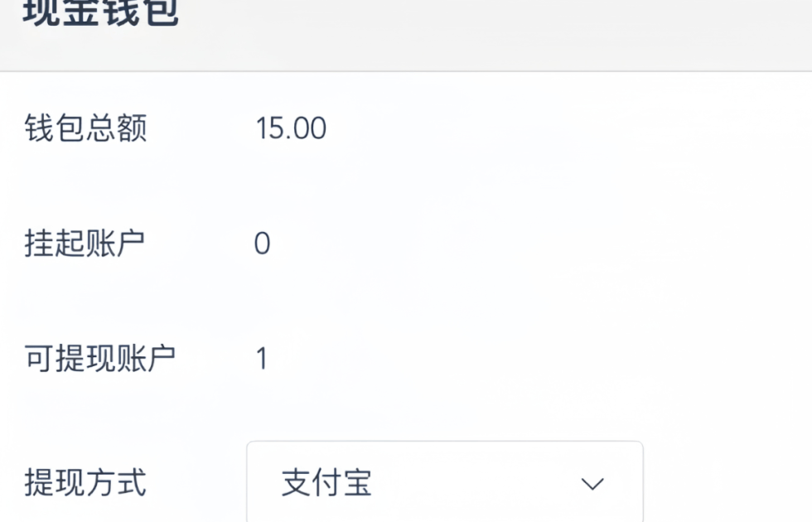Click the 可提现账户 label

pyautogui.click(x=99, y=359)
